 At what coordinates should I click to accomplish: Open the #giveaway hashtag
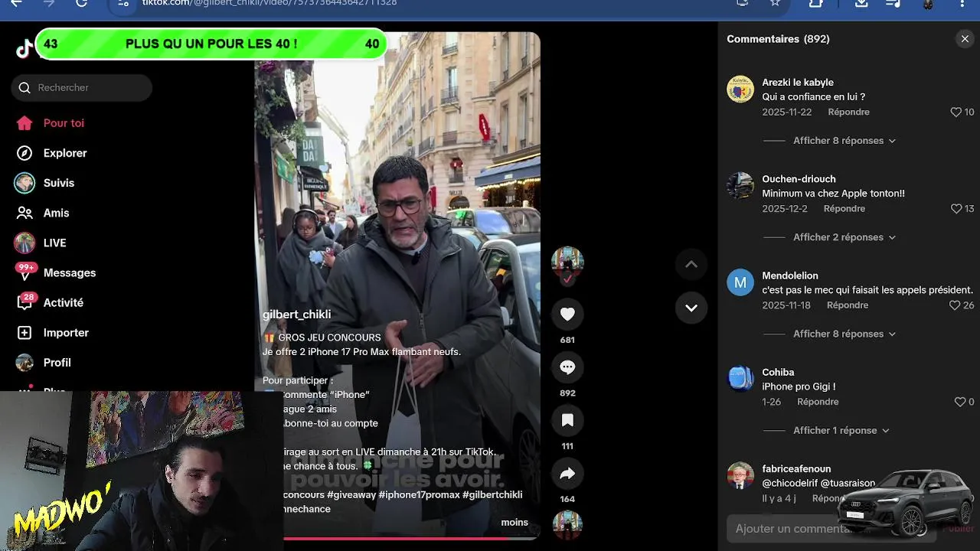click(351, 494)
